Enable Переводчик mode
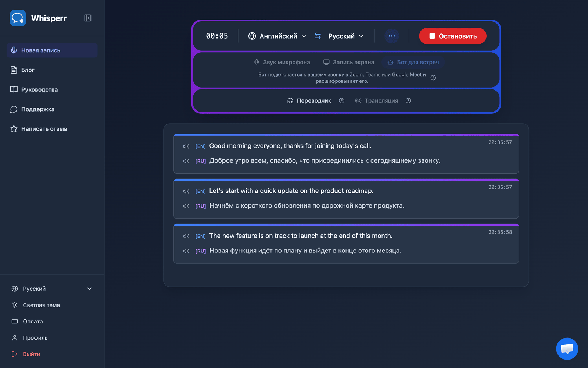Viewport: 588px width, 368px height. coord(309,101)
